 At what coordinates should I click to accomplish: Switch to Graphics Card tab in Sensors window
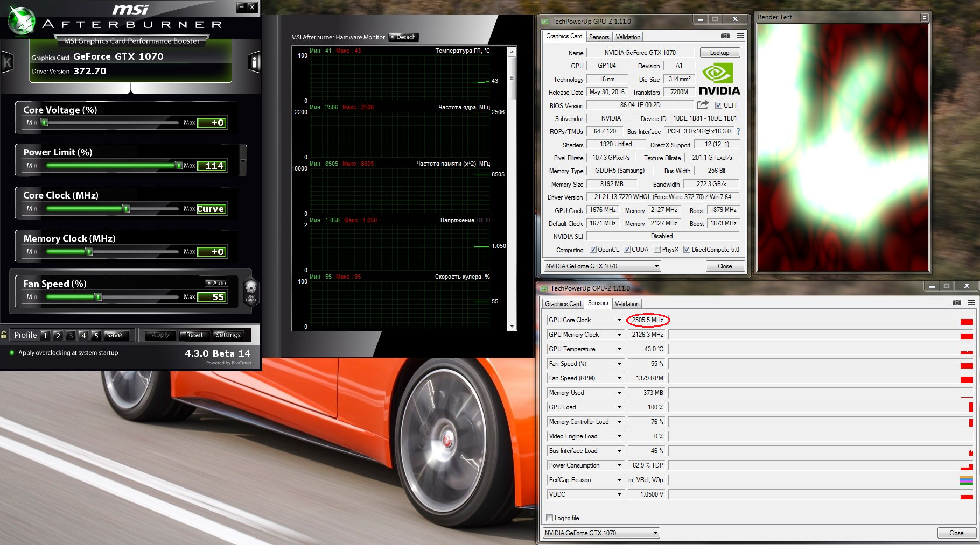coord(563,304)
